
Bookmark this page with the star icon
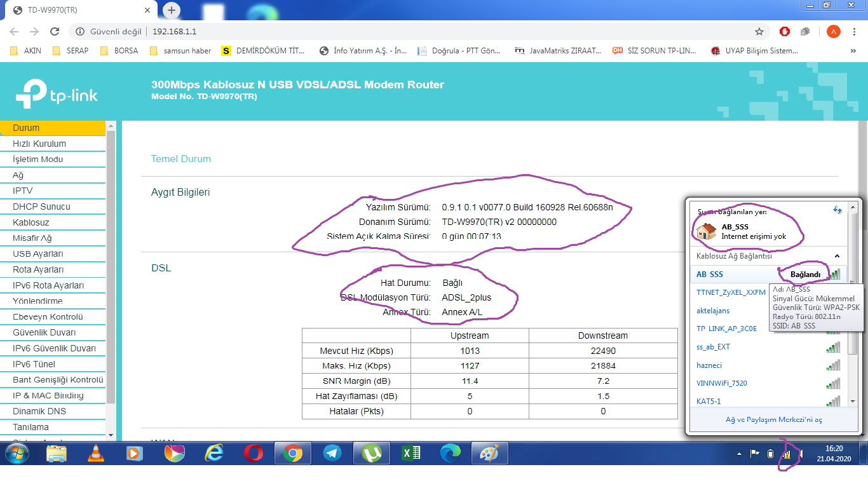click(x=759, y=31)
